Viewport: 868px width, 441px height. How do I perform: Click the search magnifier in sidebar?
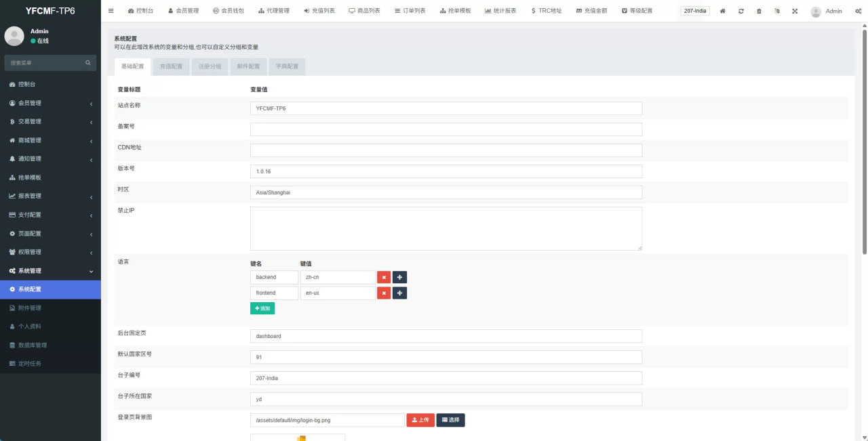click(x=88, y=63)
